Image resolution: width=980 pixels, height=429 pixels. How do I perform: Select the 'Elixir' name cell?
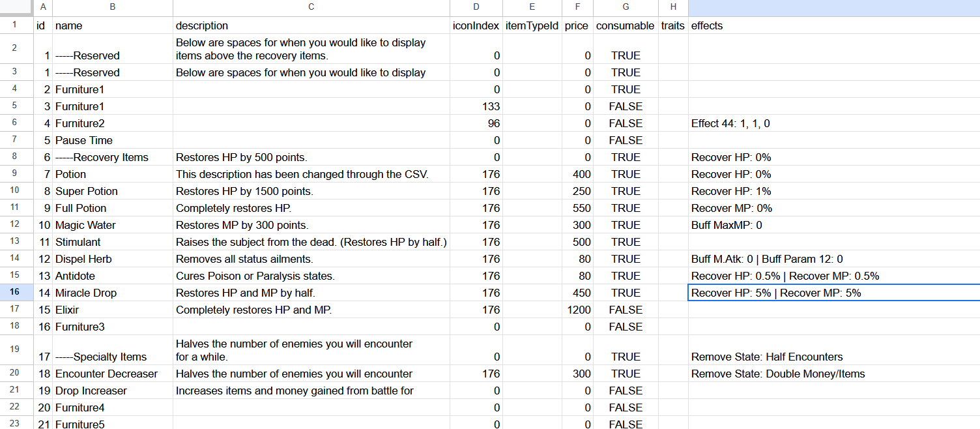pos(113,310)
